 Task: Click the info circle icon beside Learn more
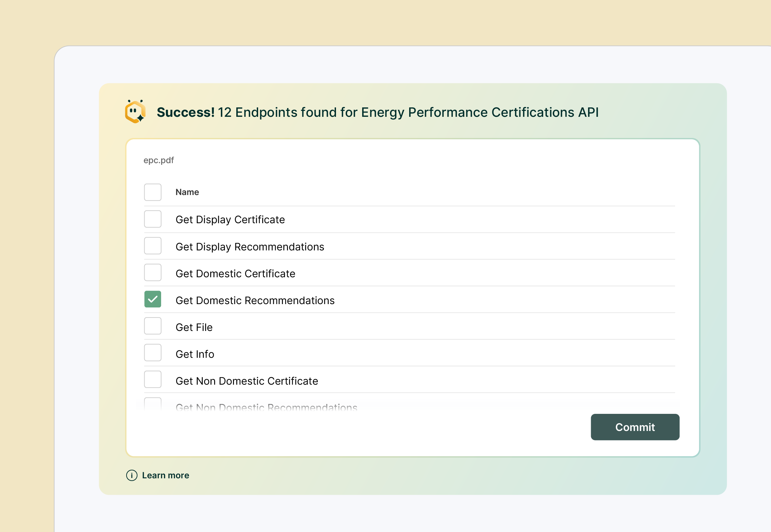point(131,476)
